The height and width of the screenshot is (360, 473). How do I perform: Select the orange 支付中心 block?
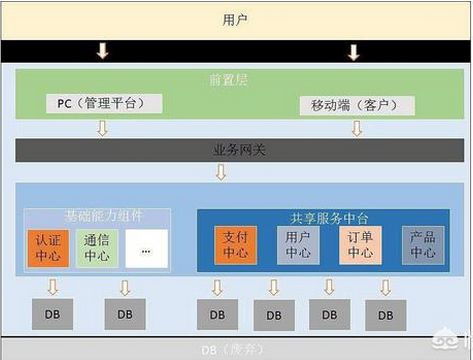(x=236, y=245)
